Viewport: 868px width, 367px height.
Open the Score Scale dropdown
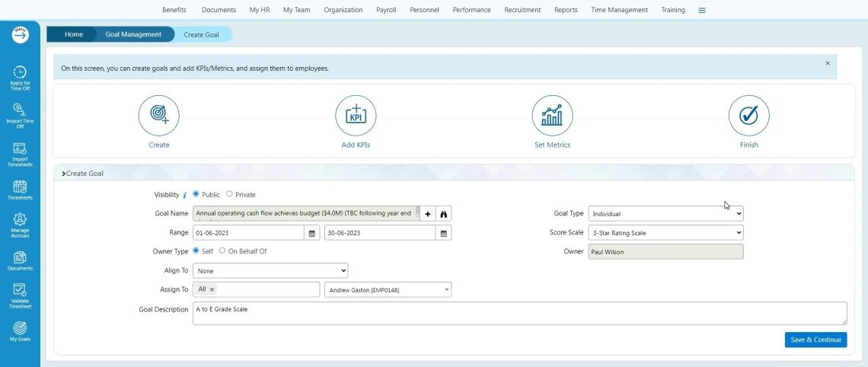point(666,233)
